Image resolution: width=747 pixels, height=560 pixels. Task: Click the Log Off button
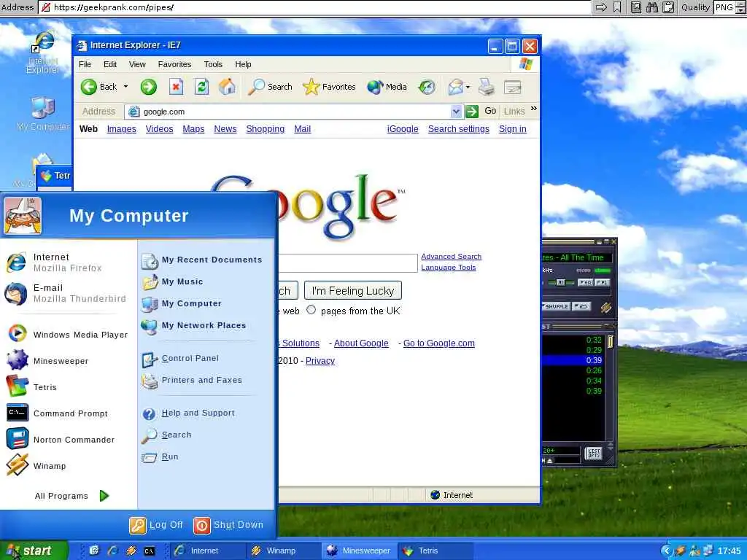[x=156, y=525]
